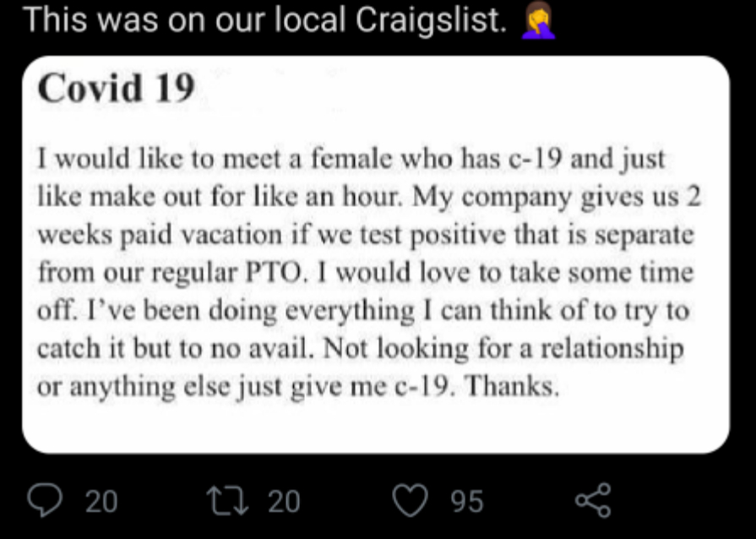Click the 'PTO' text in image
This screenshot has width=756, height=539.
coord(275,272)
